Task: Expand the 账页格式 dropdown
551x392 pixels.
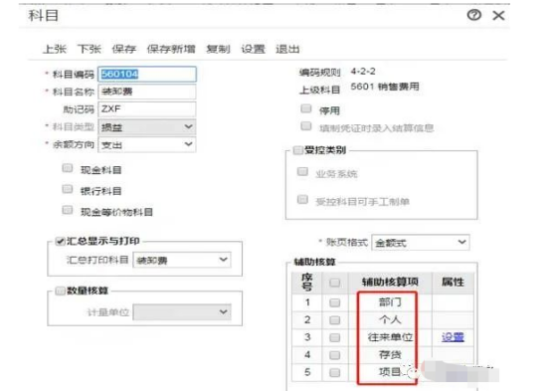Action: [x=421, y=242]
